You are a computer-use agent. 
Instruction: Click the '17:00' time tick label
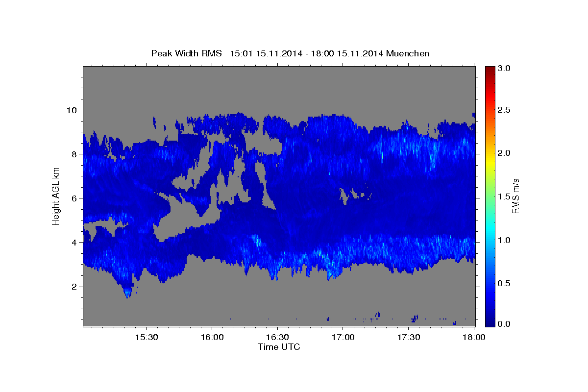point(343,338)
